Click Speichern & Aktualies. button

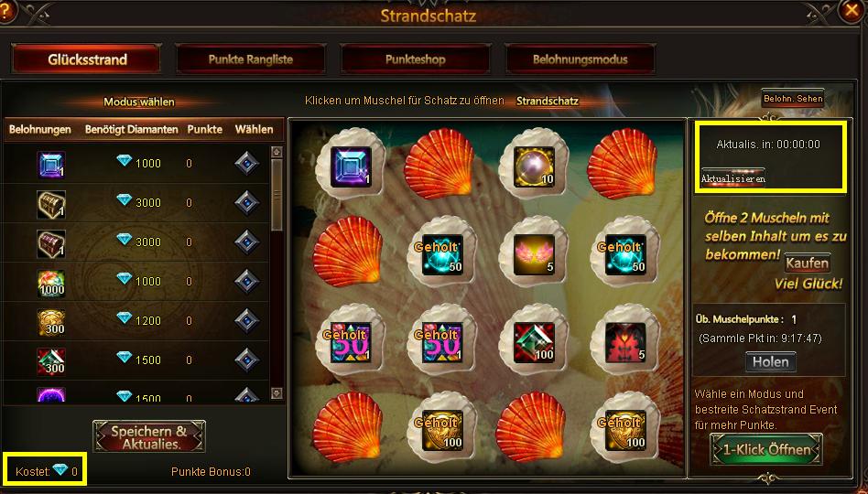click(149, 436)
